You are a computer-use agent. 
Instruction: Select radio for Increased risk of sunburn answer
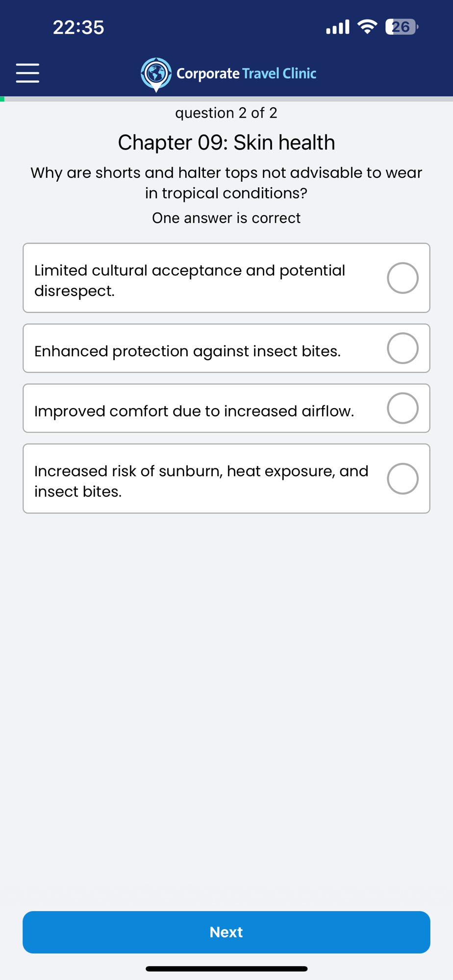(403, 479)
